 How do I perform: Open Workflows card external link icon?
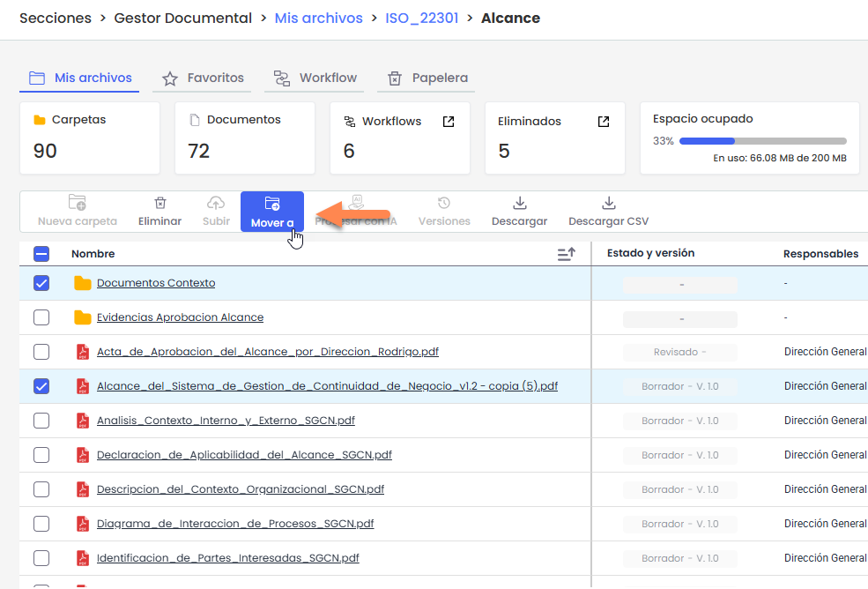tap(449, 122)
